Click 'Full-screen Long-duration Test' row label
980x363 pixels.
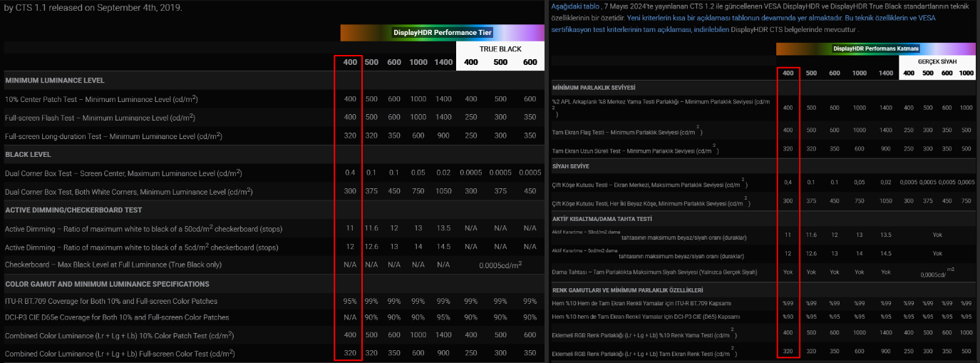[x=113, y=136]
